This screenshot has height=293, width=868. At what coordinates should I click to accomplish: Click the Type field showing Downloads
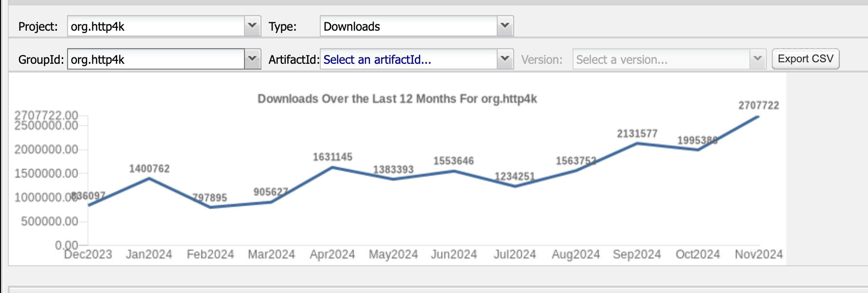coord(408,26)
